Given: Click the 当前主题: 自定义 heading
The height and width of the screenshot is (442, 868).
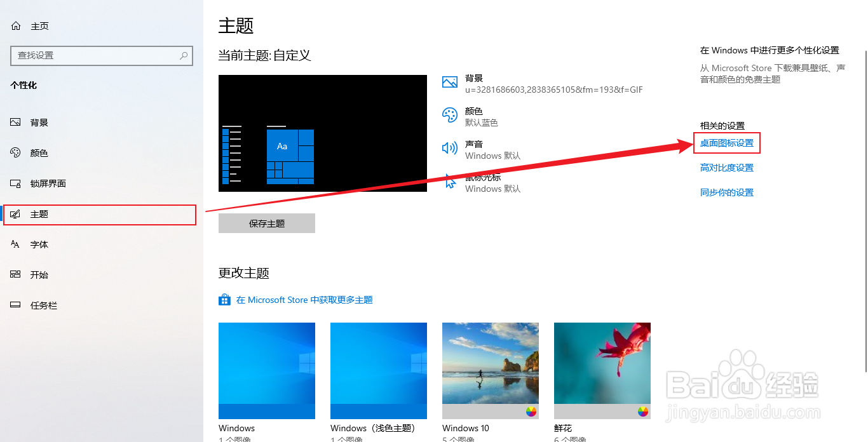Looking at the screenshot, I should tap(264, 55).
